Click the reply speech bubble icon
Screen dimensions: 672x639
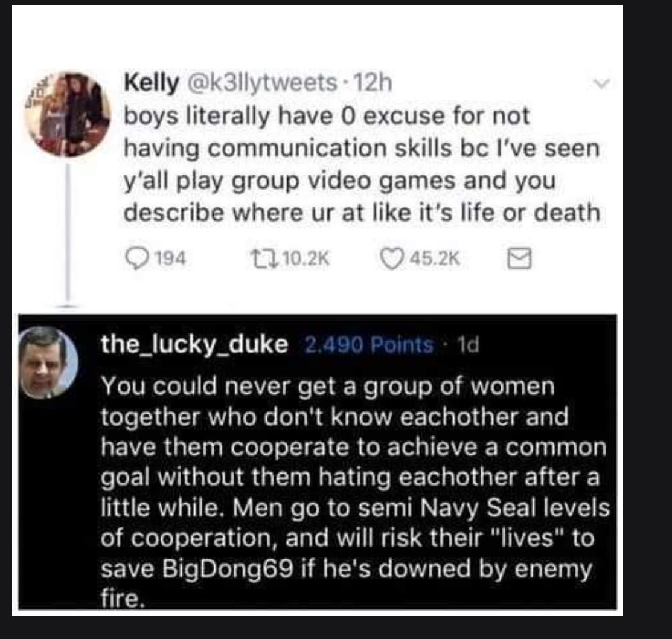(136, 259)
